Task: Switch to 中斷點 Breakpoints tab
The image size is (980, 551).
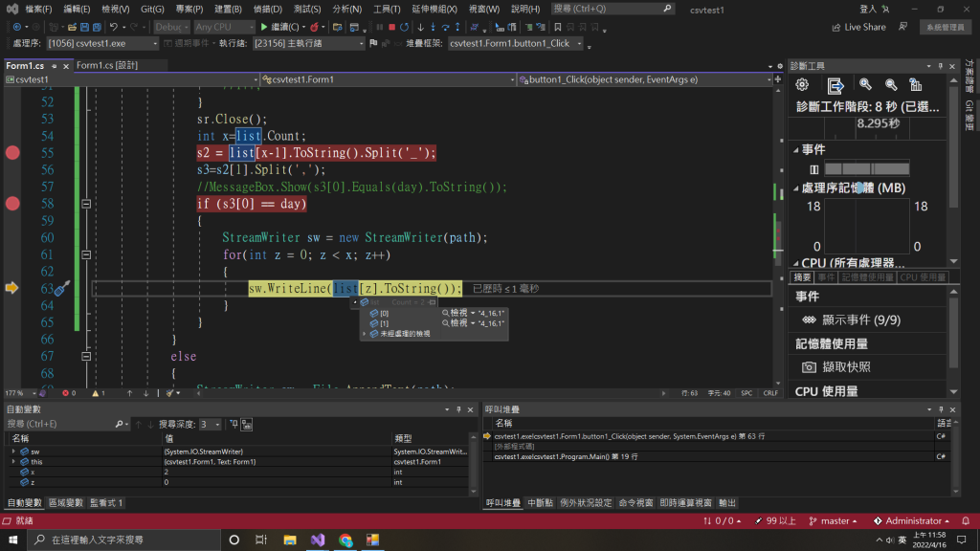Action: (540, 503)
